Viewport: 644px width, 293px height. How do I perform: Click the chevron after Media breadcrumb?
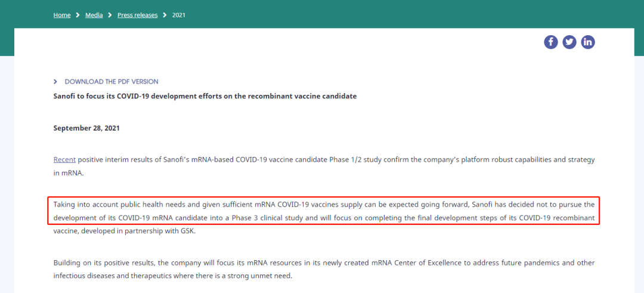(110, 15)
